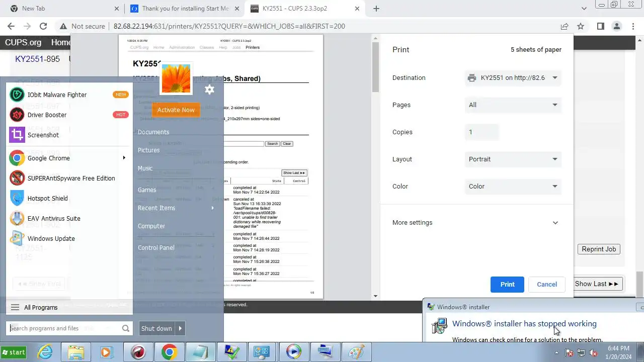This screenshot has height=362, width=644.
Task: Switch to Thank you for installing tab
Action: pyautogui.click(x=185, y=9)
